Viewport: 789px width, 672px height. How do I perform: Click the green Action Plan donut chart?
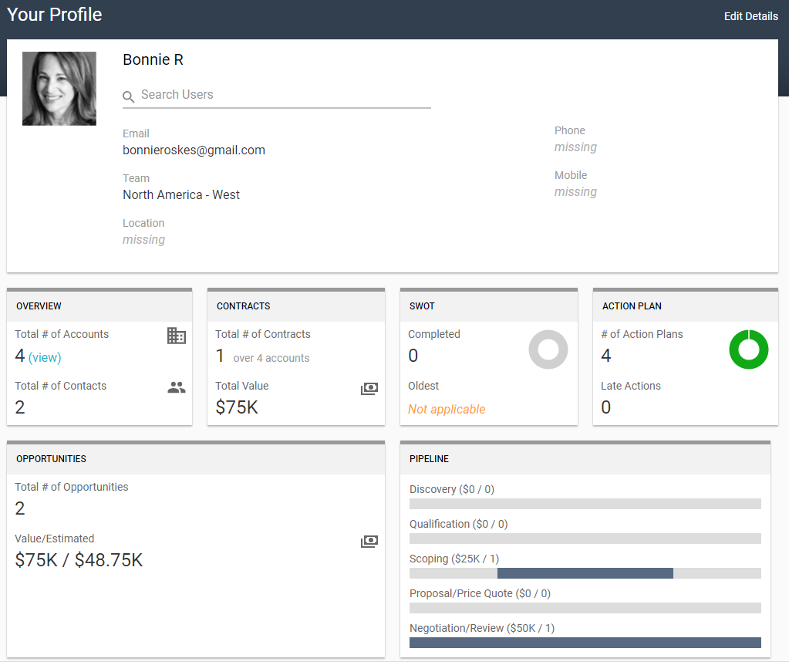(x=748, y=350)
